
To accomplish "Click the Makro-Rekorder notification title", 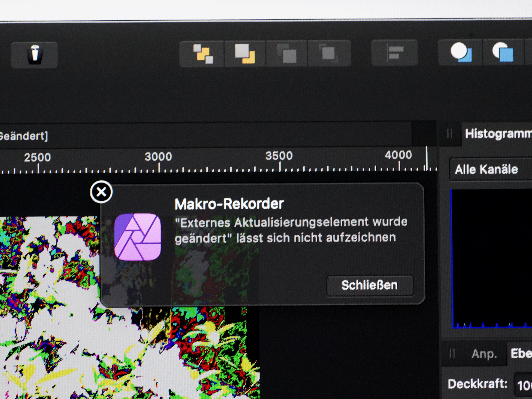I will pyautogui.click(x=229, y=204).
